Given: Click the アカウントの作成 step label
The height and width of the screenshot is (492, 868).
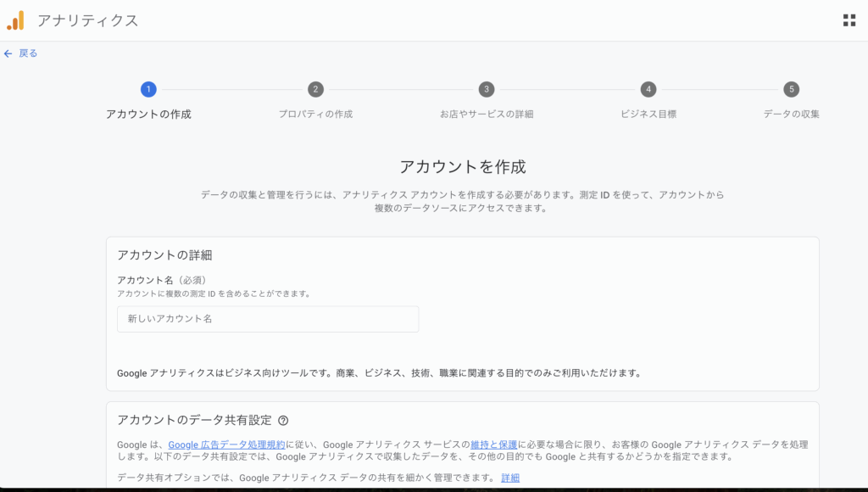Looking at the screenshot, I should pyautogui.click(x=148, y=115).
